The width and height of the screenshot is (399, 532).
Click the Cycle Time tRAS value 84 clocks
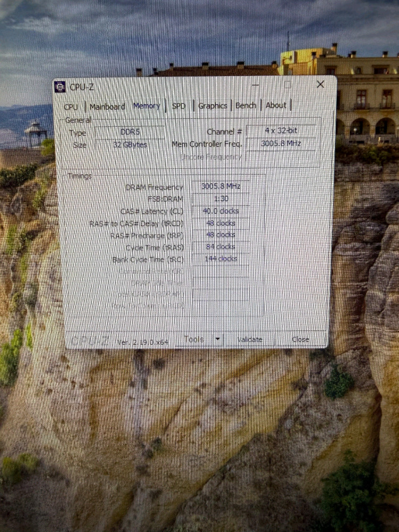click(x=221, y=247)
